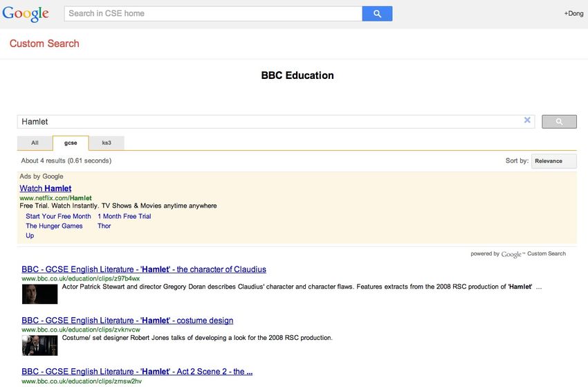
Task: Click the Hamlet search input box
Action: (x=275, y=122)
